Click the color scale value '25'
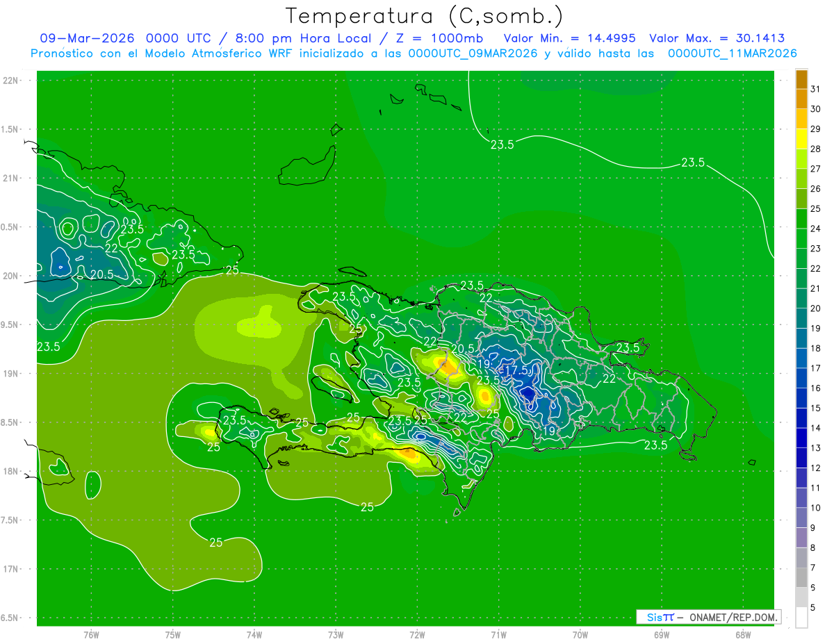 tap(815, 208)
